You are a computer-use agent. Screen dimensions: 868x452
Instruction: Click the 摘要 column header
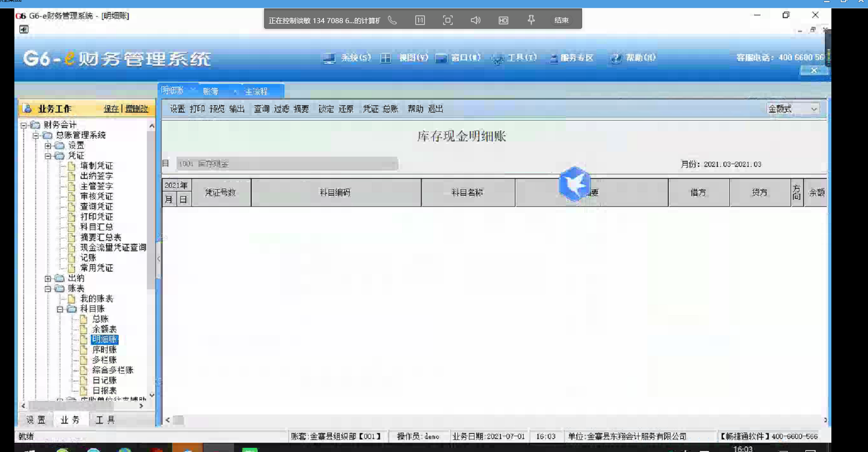pos(592,192)
